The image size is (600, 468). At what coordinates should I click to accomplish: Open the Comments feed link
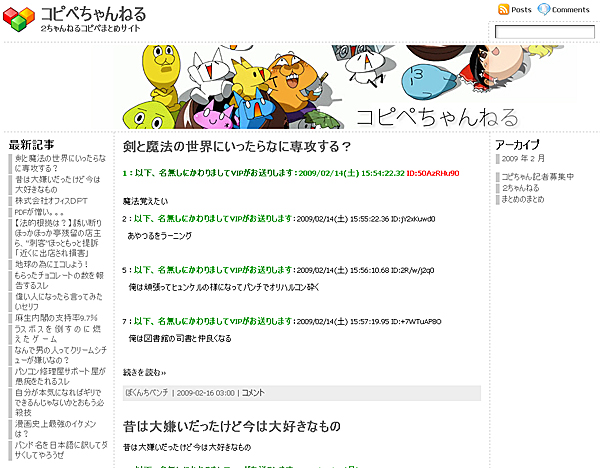click(570, 10)
